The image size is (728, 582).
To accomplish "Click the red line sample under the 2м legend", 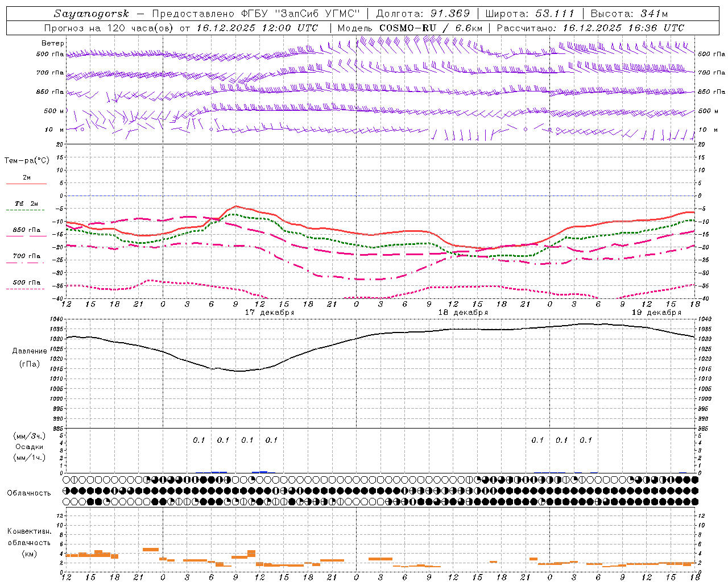I will click(x=26, y=184).
